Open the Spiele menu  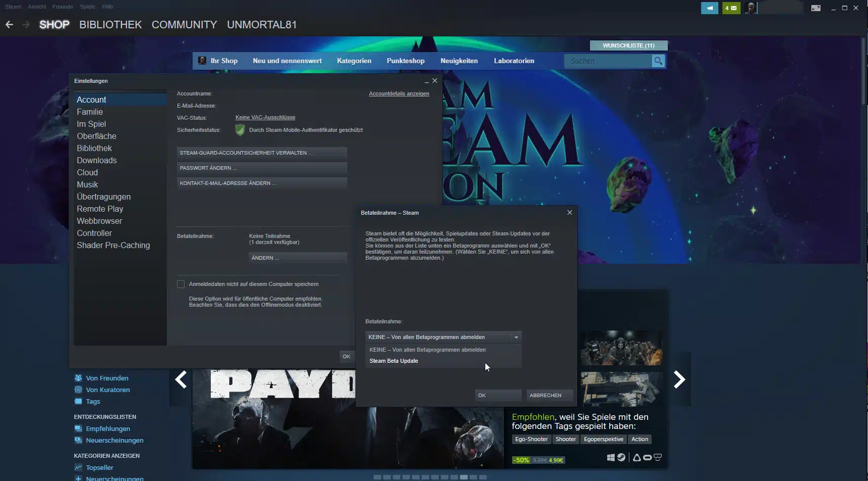coord(87,7)
